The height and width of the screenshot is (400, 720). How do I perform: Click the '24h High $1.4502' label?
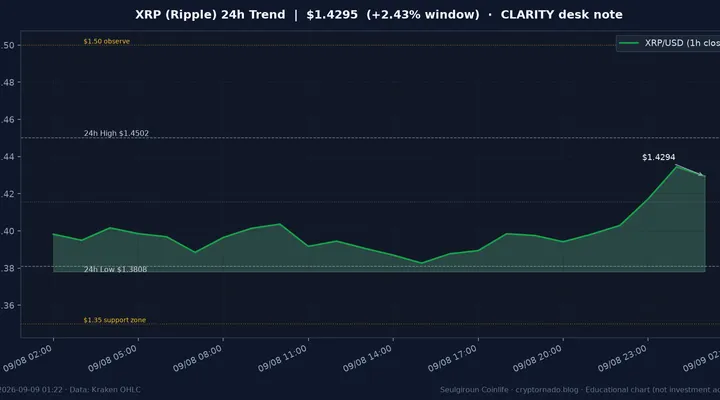[116, 133]
